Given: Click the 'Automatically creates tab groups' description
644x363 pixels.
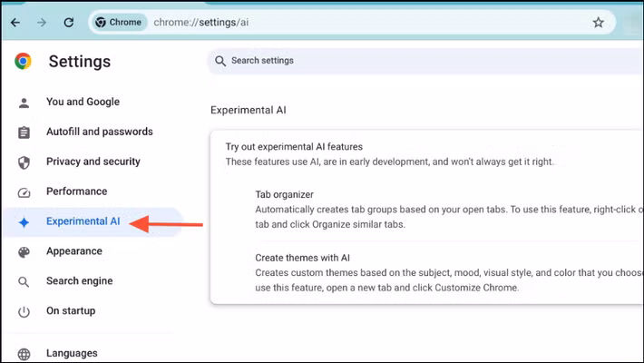Looking at the screenshot, I should (x=449, y=217).
